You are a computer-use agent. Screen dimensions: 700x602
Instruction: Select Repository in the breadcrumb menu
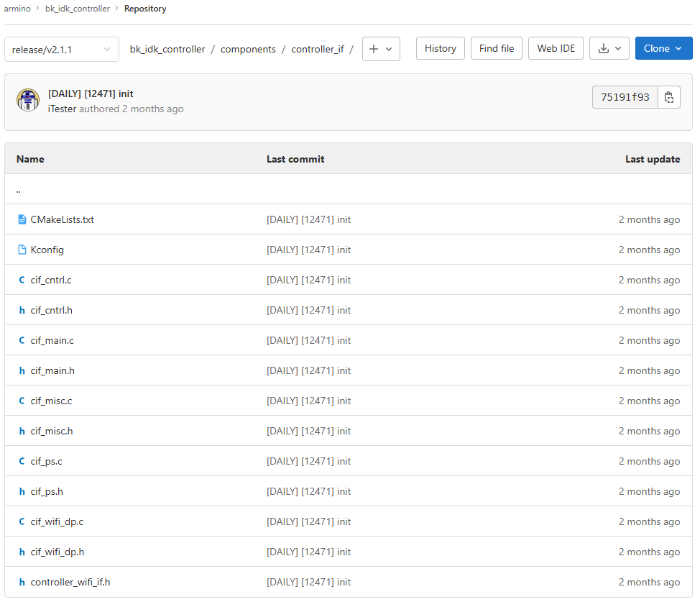pyautogui.click(x=144, y=9)
